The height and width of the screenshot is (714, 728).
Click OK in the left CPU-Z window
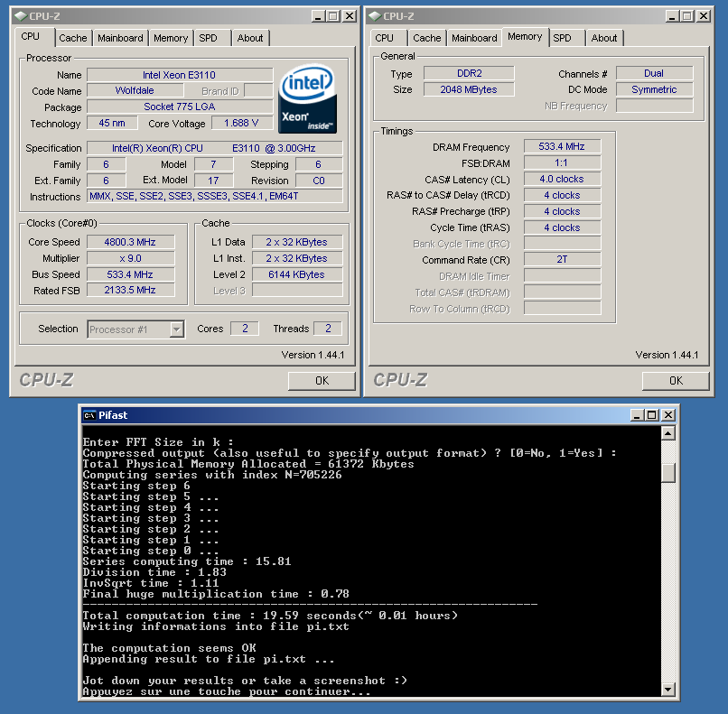(322, 381)
